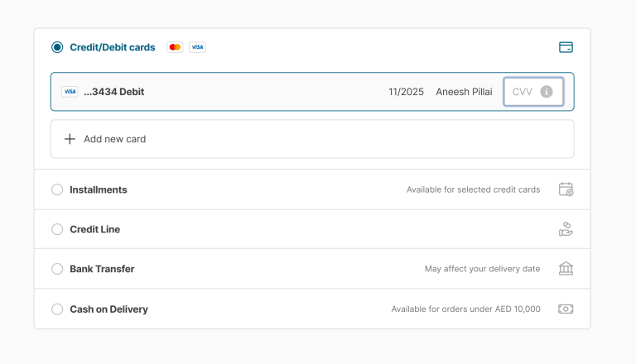This screenshot has width=636, height=364.
Task: Click 'Available for selected credit cards' note
Action: (474, 189)
